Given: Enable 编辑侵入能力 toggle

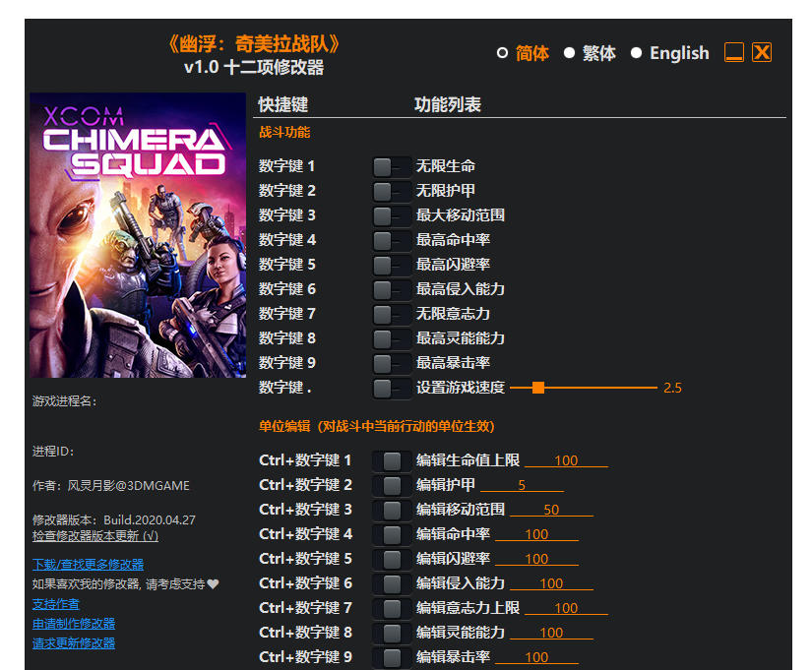Looking at the screenshot, I should point(392,584).
